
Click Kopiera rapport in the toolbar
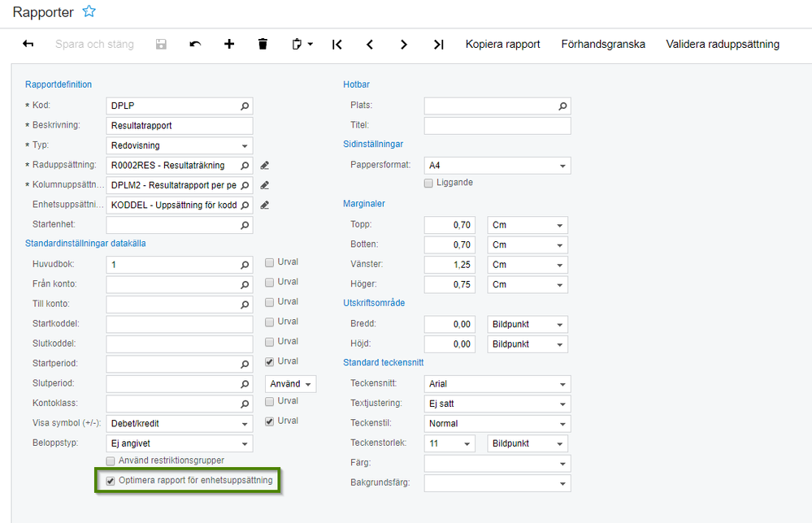(x=502, y=45)
